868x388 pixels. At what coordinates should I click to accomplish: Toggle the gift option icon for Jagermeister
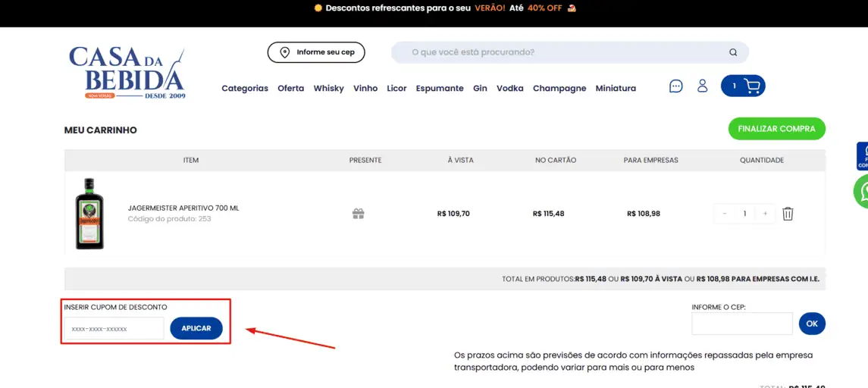click(x=358, y=214)
